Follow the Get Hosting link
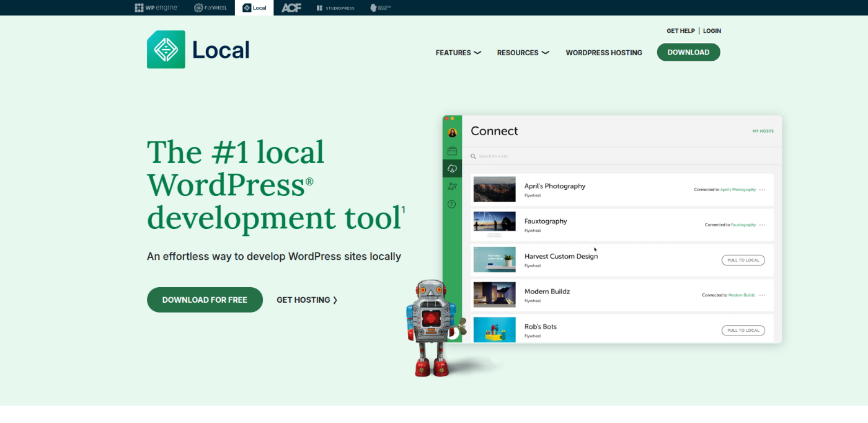This screenshot has height=423, width=868. click(307, 300)
